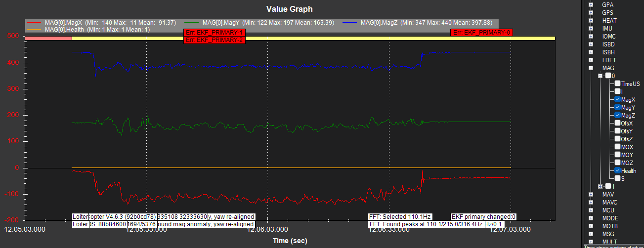The height and width of the screenshot is (248, 644).
Task: Check the TimeUS field checkbox
Action: click(x=617, y=83)
